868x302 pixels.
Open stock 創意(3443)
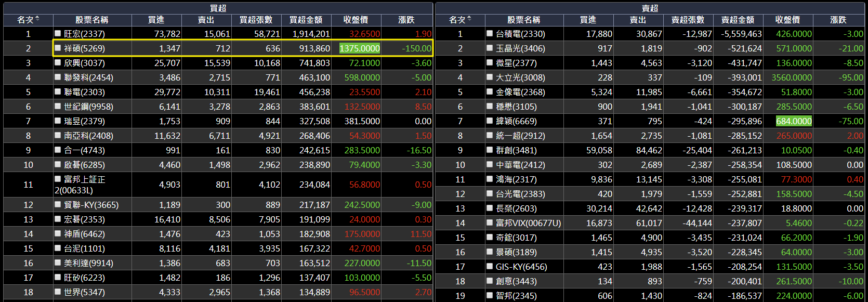coord(516,281)
